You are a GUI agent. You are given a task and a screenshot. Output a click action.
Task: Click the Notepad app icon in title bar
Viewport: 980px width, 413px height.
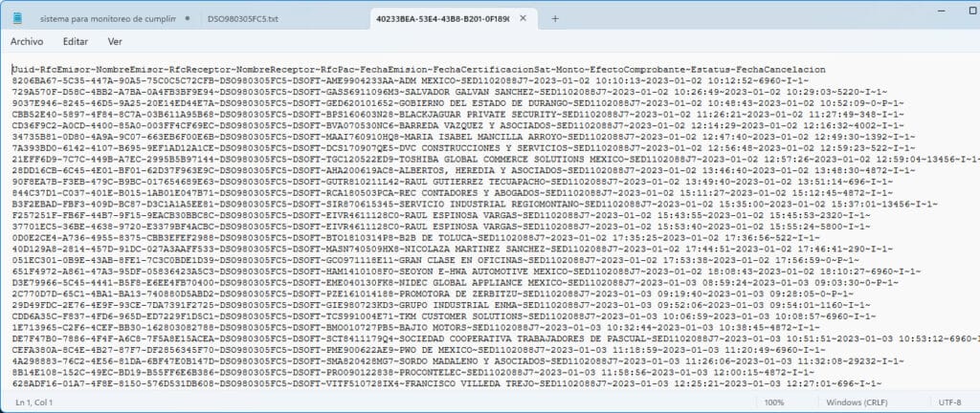pyautogui.click(x=17, y=19)
